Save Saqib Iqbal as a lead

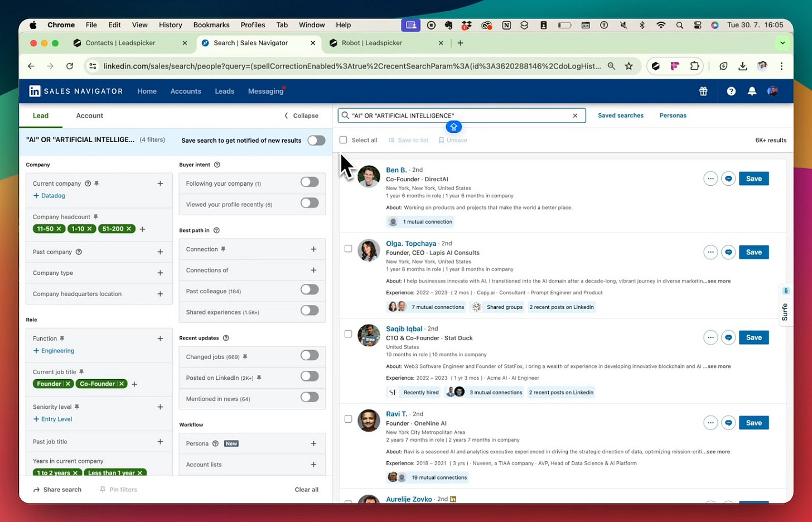point(753,337)
